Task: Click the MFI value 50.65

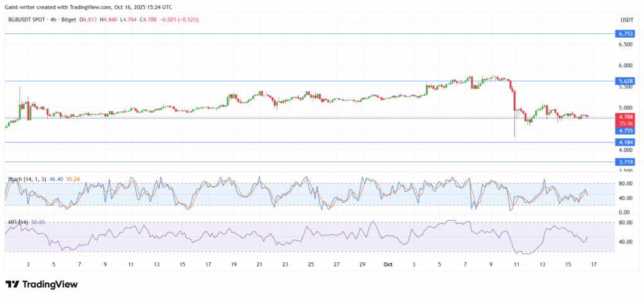Action: [x=38, y=222]
